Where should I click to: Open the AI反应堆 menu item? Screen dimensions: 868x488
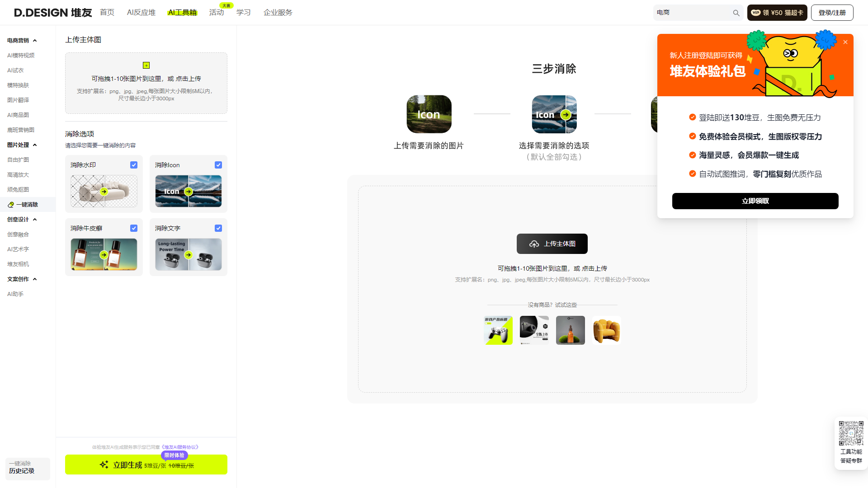pos(141,12)
